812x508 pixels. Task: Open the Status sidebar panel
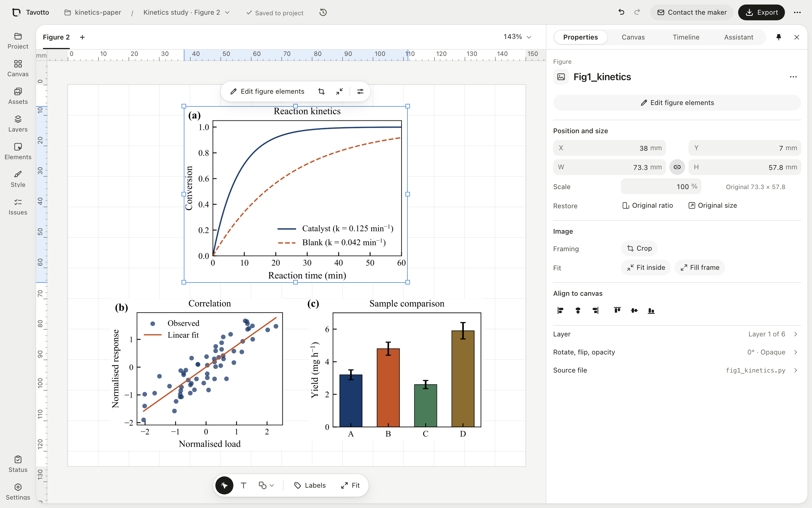point(18,464)
